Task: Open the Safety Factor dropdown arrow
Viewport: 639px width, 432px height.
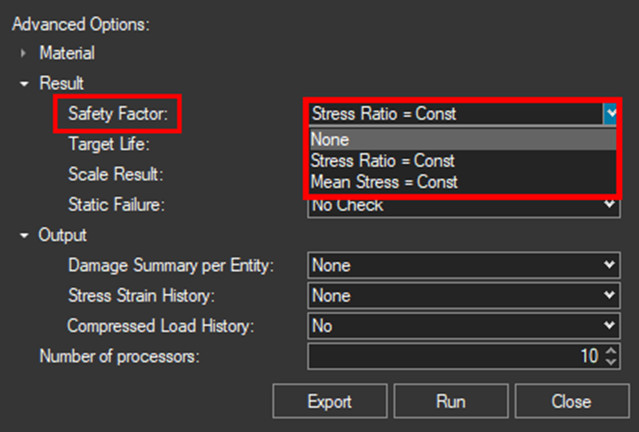Action: [609, 114]
